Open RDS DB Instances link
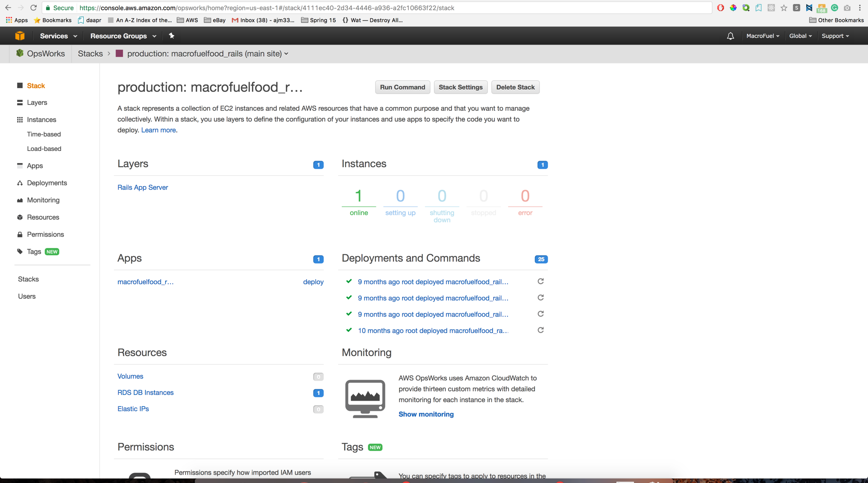 click(x=145, y=392)
